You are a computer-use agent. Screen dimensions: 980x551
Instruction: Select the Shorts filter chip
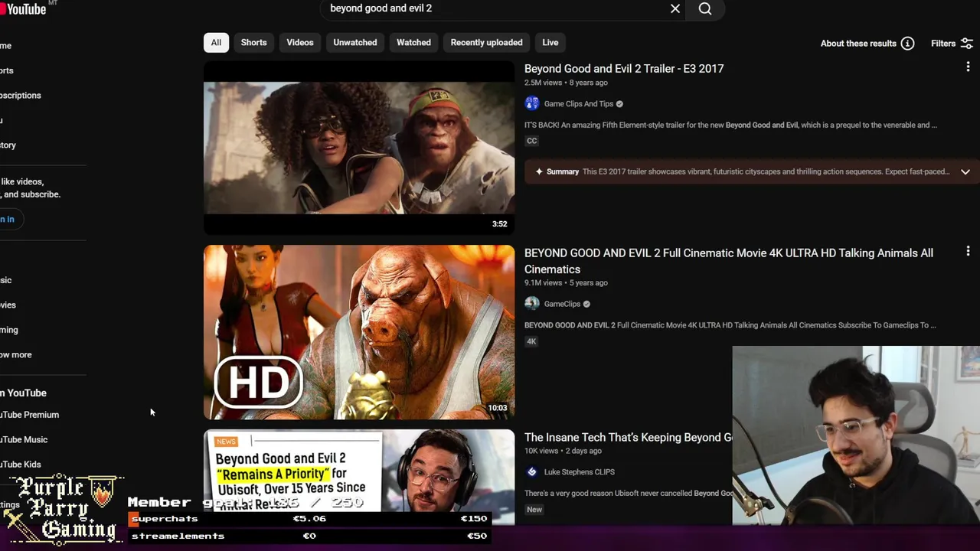pyautogui.click(x=254, y=43)
